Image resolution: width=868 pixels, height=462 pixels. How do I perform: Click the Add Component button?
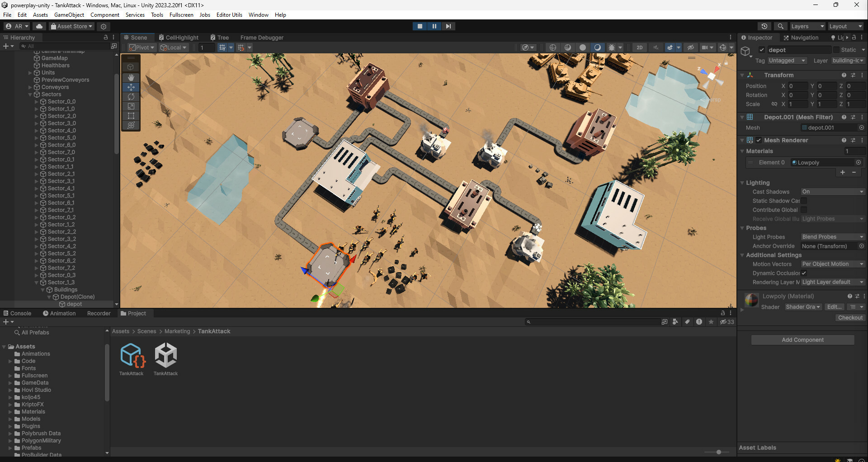point(802,340)
